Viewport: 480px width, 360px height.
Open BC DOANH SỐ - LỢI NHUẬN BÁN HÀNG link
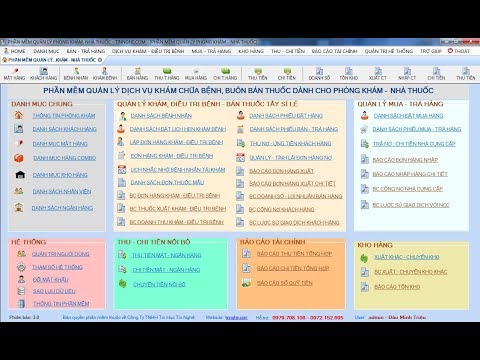295,196
